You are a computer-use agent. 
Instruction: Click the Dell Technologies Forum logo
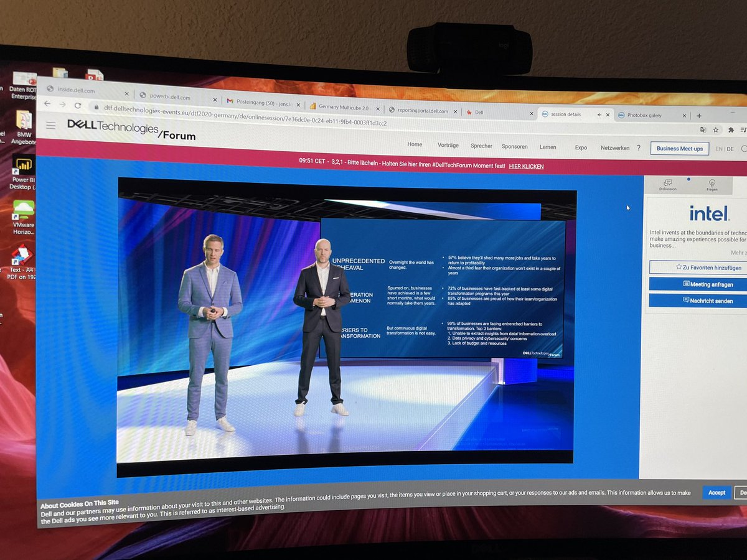point(131,129)
